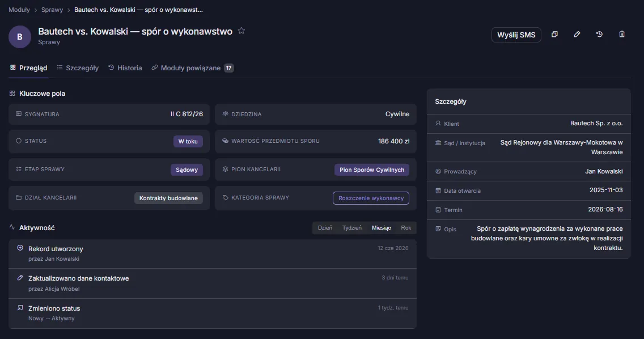Click the plus icon beside Rekord utworzony

click(20, 248)
